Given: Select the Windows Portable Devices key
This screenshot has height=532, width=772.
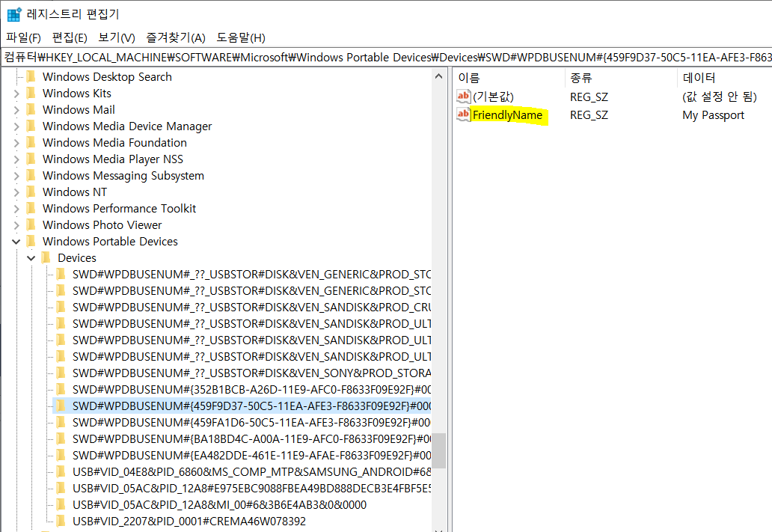Looking at the screenshot, I should (110, 242).
